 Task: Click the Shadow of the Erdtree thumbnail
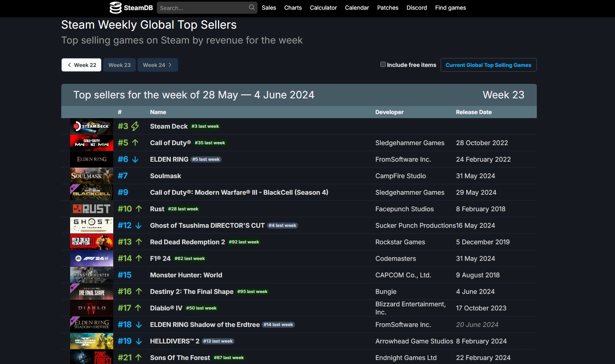tap(91, 324)
